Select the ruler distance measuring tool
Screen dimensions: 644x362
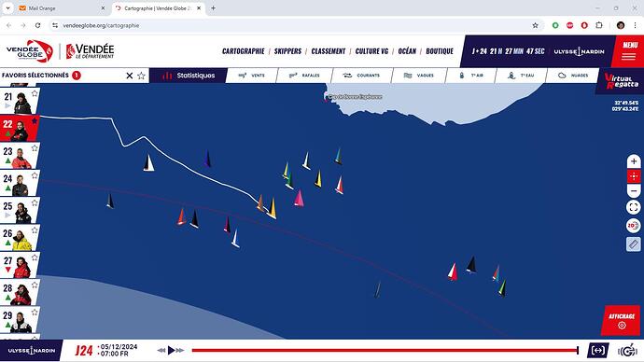pyautogui.click(x=634, y=244)
